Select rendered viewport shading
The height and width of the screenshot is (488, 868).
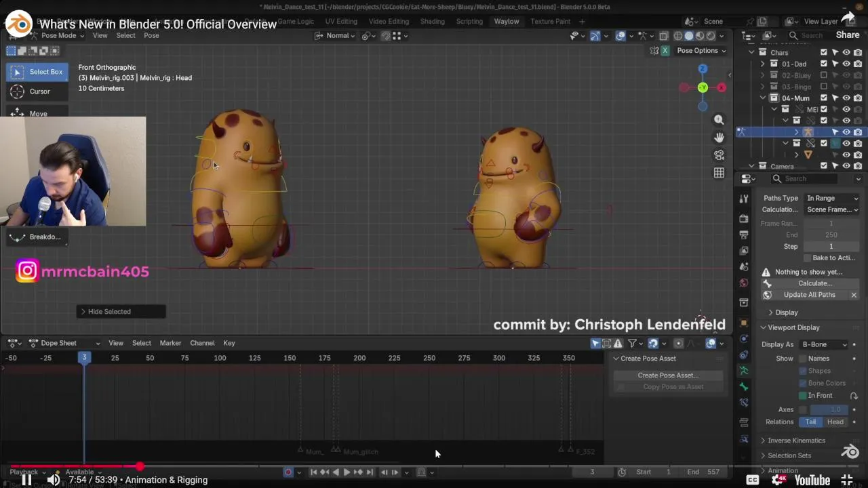point(711,36)
